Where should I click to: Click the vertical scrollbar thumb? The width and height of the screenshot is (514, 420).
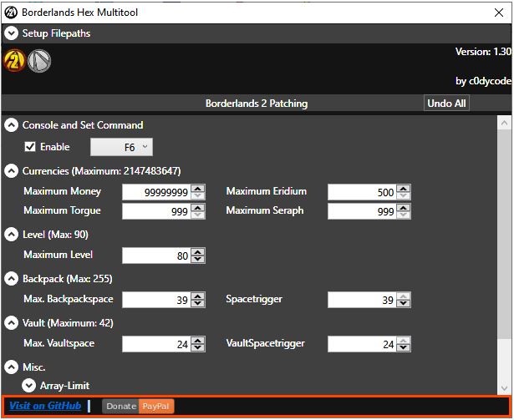tap(504, 235)
